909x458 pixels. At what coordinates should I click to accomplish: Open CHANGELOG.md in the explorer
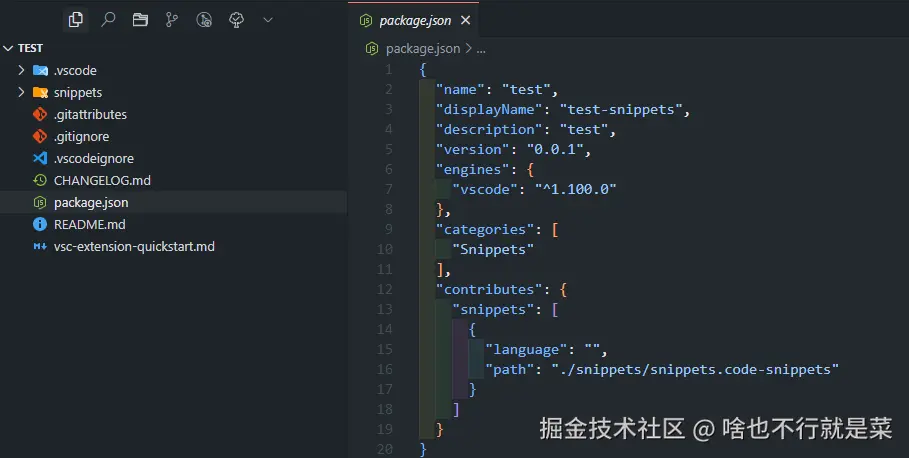click(x=102, y=180)
